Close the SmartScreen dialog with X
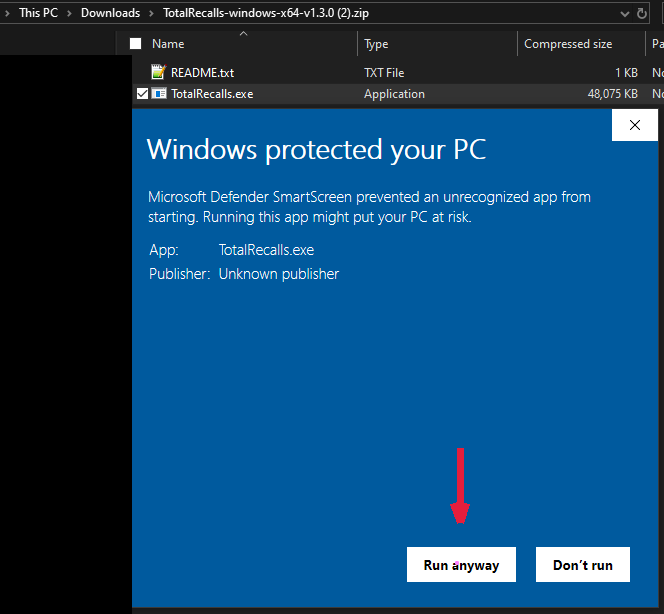The width and height of the screenshot is (664, 614). [x=635, y=125]
